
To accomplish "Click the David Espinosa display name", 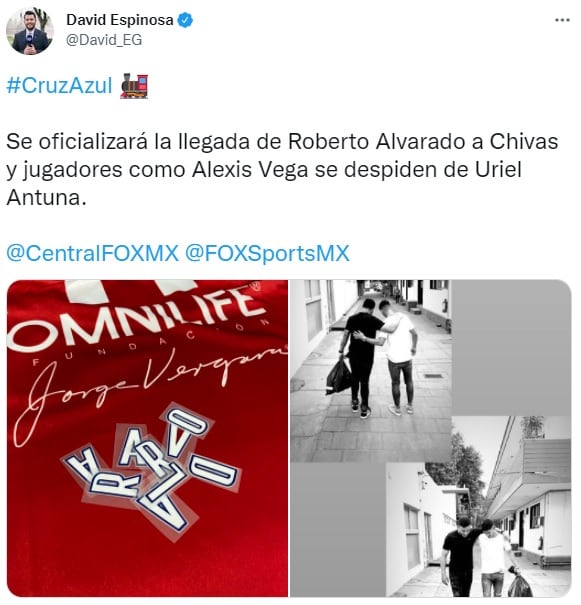I will [120, 20].
